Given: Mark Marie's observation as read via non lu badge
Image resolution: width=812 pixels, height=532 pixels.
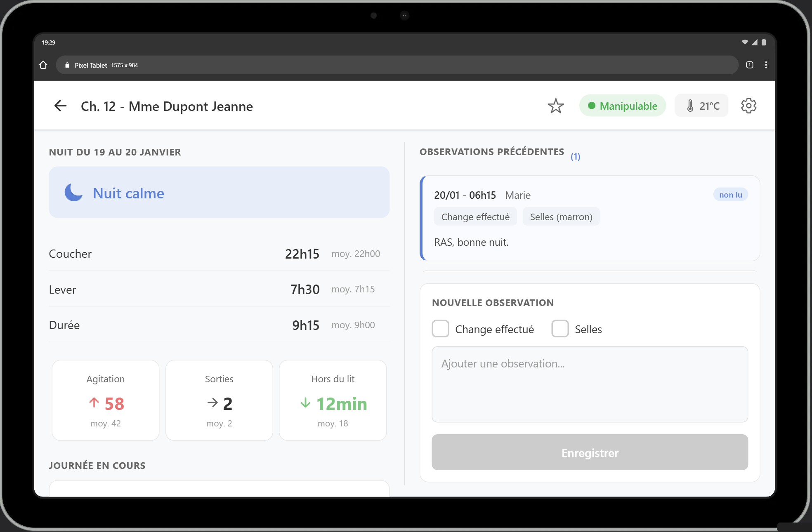Looking at the screenshot, I should [x=730, y=194].
